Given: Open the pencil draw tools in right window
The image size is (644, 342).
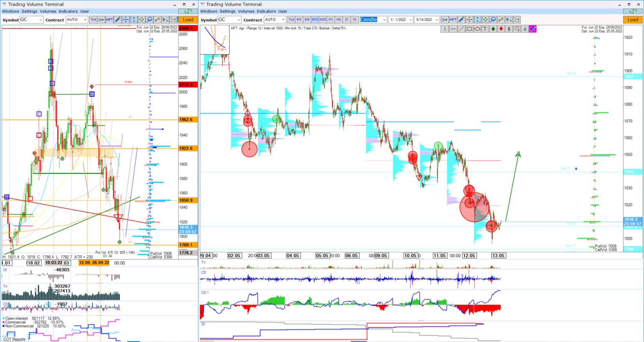Looking at the screenshot, I should tap(461, 20).
